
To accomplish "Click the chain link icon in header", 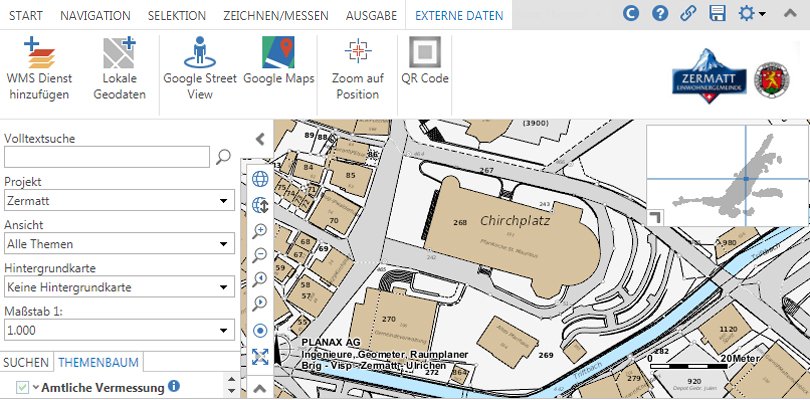I will tap(688, 14).
